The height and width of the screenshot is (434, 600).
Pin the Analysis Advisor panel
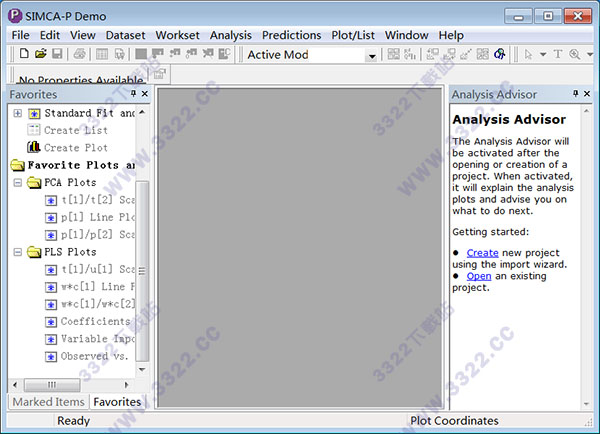click(x=576, y=94)
